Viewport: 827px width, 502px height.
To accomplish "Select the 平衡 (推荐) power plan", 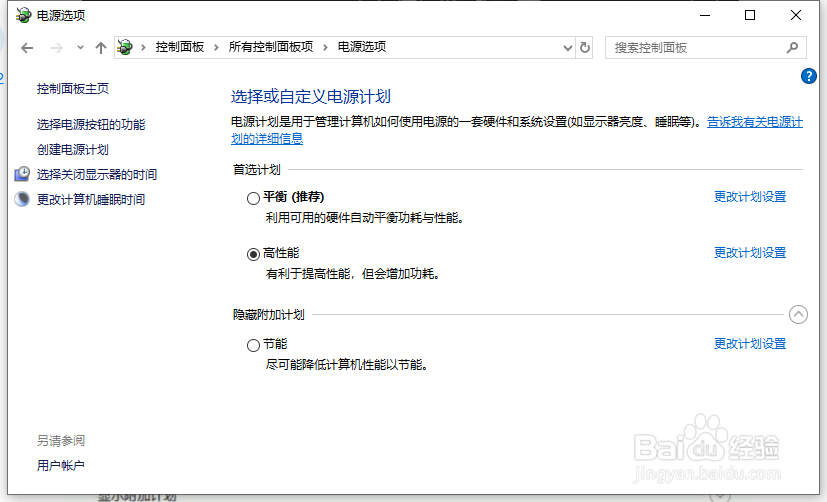I will pos(253,198).
